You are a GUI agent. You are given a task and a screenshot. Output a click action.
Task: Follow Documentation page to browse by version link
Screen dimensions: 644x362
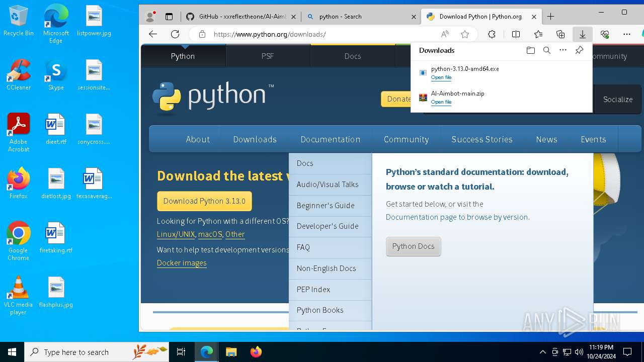(457, 217)
